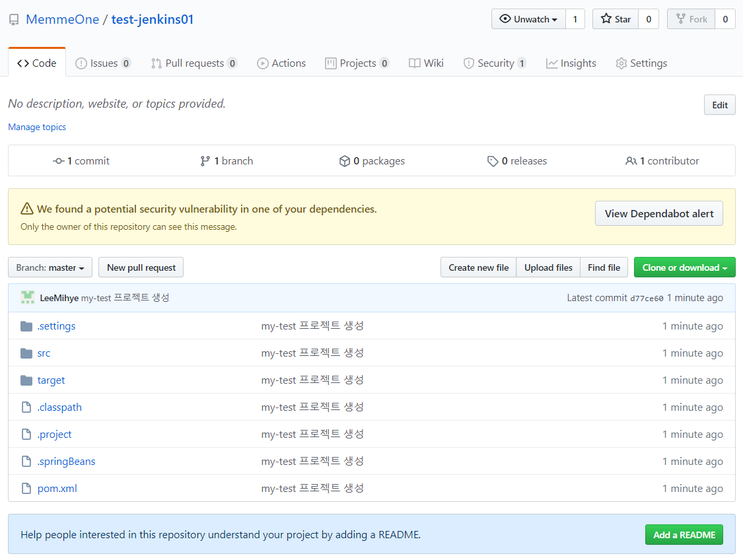This screenshot has width=743, height=560.
Task: Click the people icon beside 1 contributor
Action: click(631, 161)
